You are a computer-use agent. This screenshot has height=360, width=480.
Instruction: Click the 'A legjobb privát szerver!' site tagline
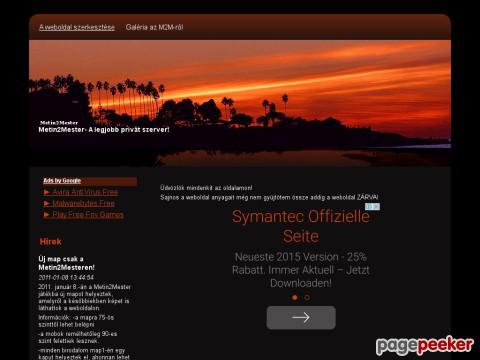pyautogui.click(x=129, y=130)
